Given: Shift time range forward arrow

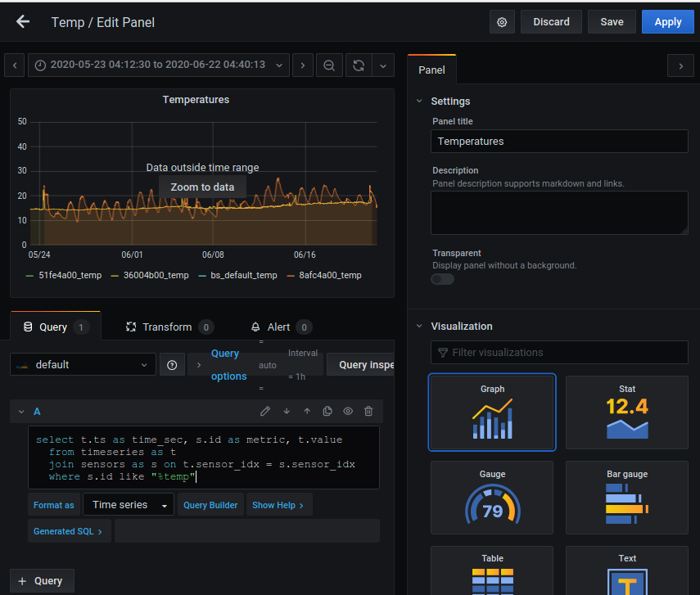Looking at the screenshot, I should tap(303, 65).
